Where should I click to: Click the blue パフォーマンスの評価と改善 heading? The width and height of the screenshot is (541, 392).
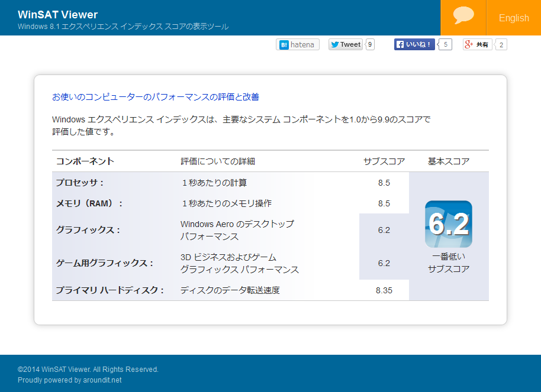[156, 96]
